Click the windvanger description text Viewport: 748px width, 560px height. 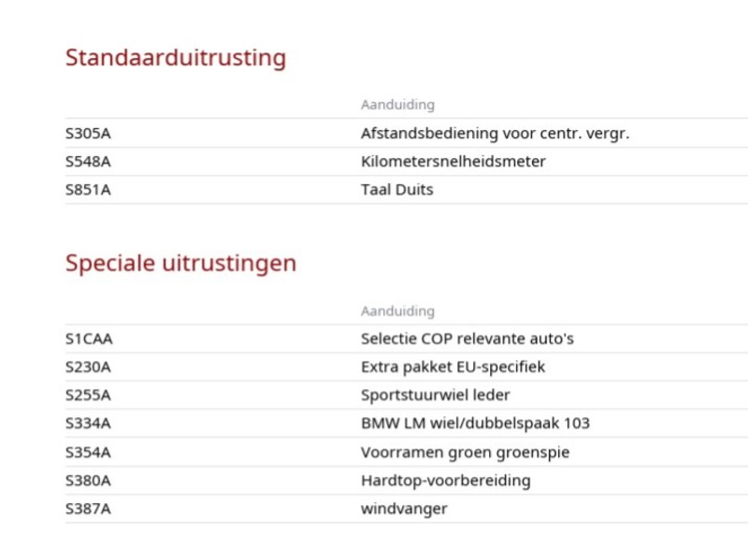[404, 509]
